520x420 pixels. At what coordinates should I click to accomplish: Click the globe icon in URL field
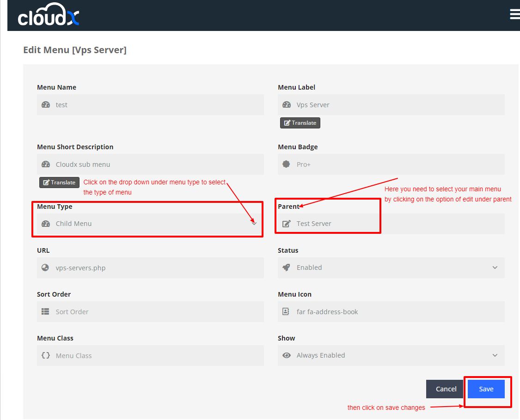tap(45, 268)
